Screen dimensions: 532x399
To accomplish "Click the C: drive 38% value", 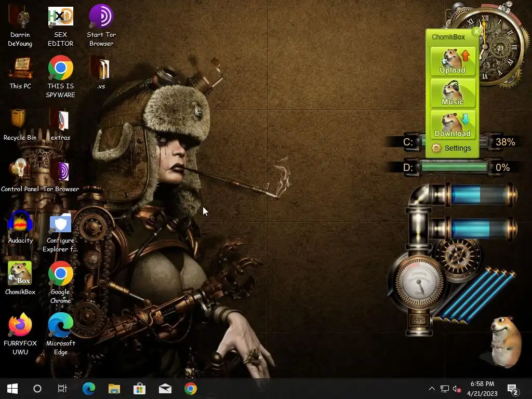I will point(505,142).
